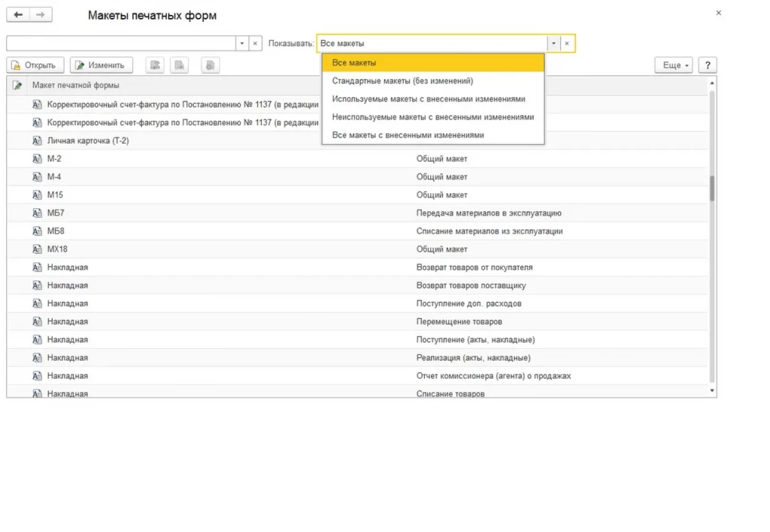Choose Все макеты с внесенными изменениями
770x532 pixels.
433,135
